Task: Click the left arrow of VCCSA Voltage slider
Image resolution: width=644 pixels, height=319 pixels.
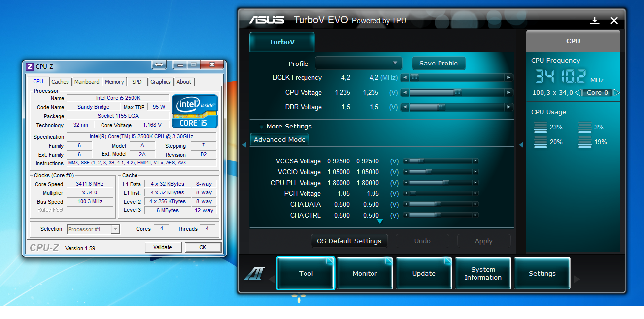Action: click(406, 161)
